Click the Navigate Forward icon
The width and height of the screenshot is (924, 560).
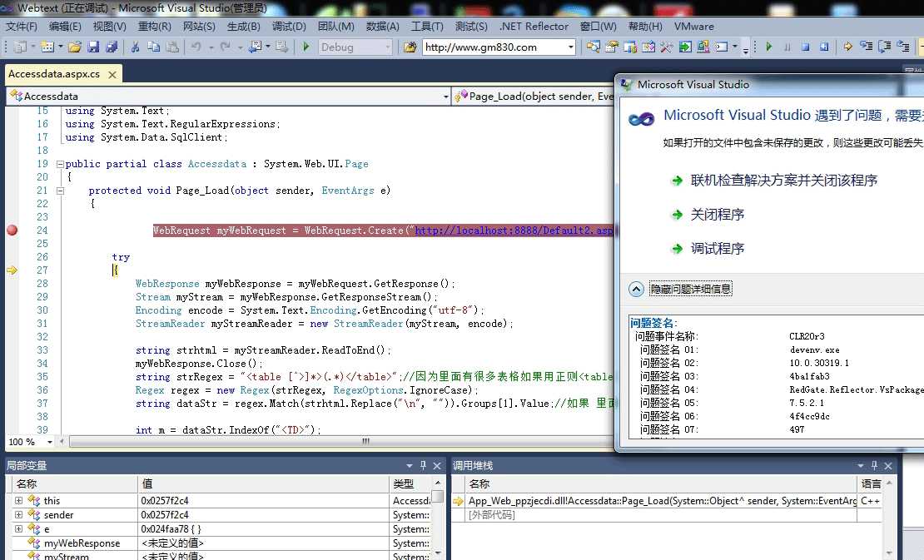281,47
